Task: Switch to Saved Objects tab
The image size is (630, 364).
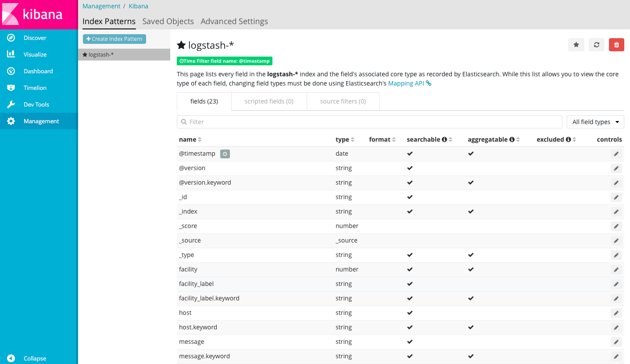Action: click(x=168, y=21)
